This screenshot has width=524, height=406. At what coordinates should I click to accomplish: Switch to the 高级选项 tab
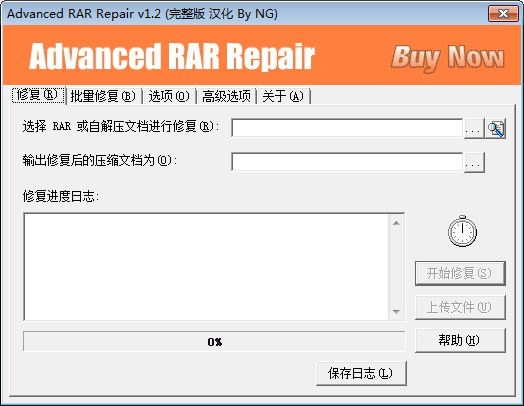pyautogui.click(x=226, y=96)
